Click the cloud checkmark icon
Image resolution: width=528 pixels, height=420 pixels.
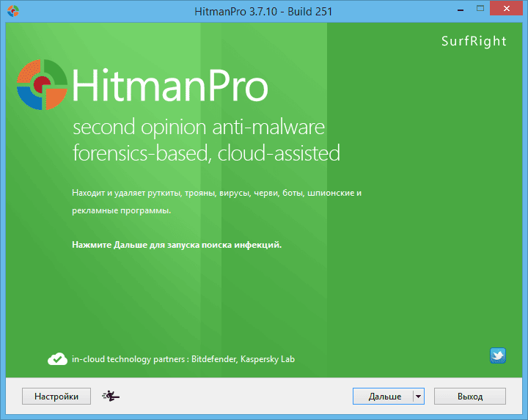pyautogui.click(x=57, y=359)
